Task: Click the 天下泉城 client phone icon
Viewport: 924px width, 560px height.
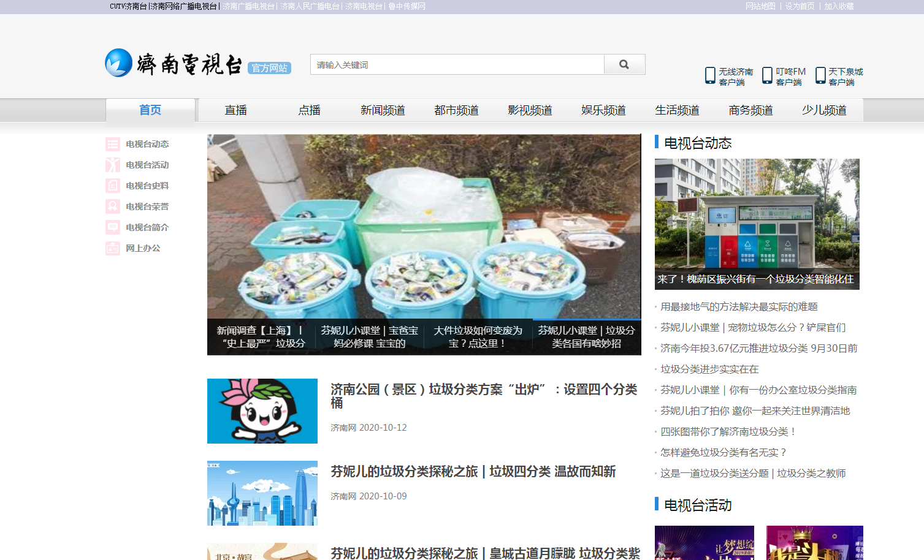Action: click(820, 75)
